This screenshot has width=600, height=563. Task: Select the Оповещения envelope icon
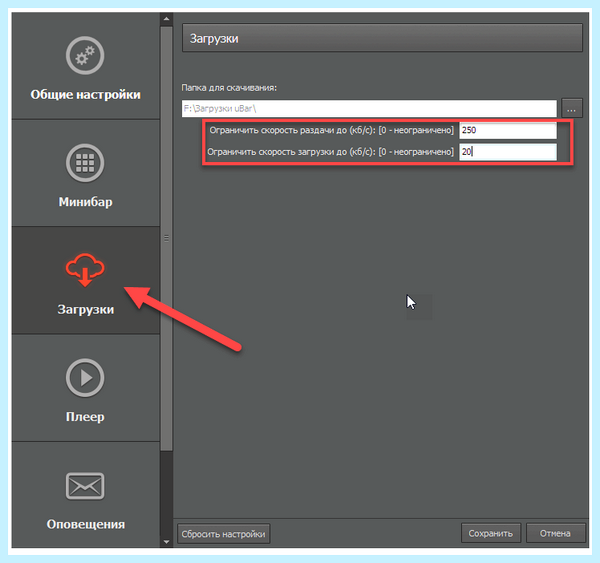tap(85, 486)
